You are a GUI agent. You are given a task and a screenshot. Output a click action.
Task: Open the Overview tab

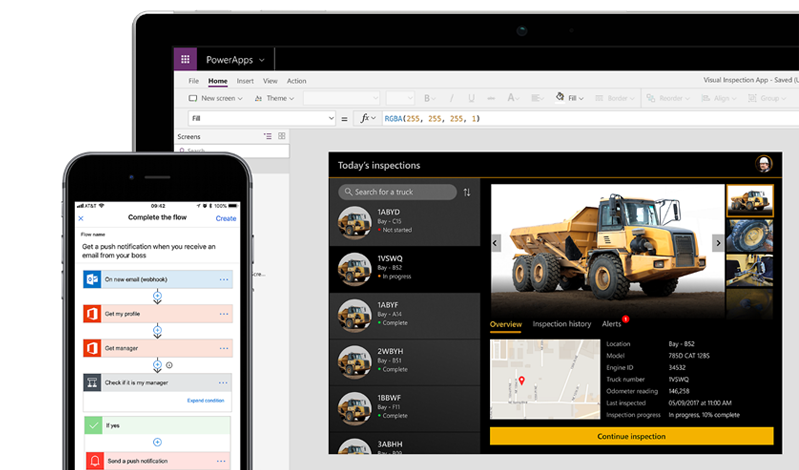(x=505, y=324)
